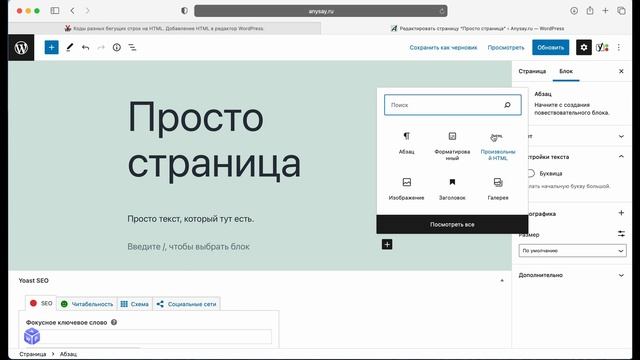This screenshot has width=640, height=360.
Task: Click the Поиск block search field
Action: [453, 105]
